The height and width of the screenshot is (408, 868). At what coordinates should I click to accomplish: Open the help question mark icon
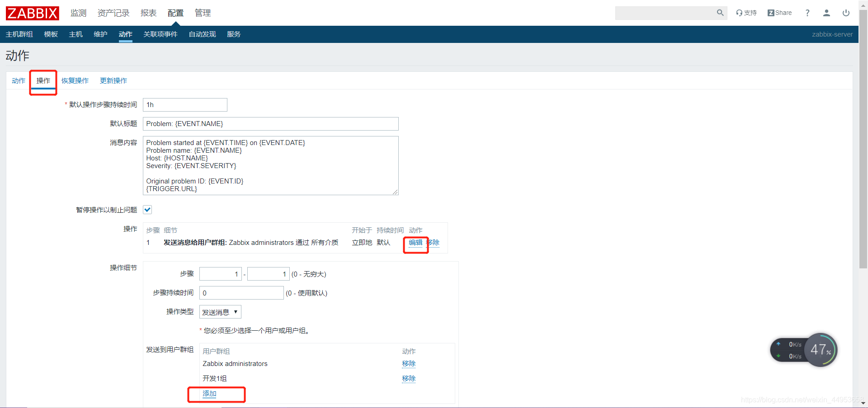coord(807,13)
